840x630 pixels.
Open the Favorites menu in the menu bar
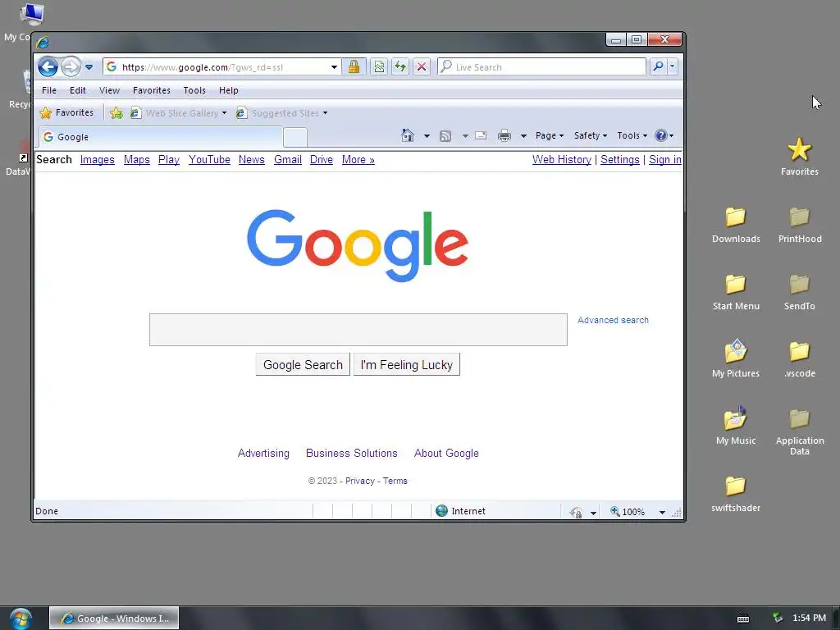(152, 90)
